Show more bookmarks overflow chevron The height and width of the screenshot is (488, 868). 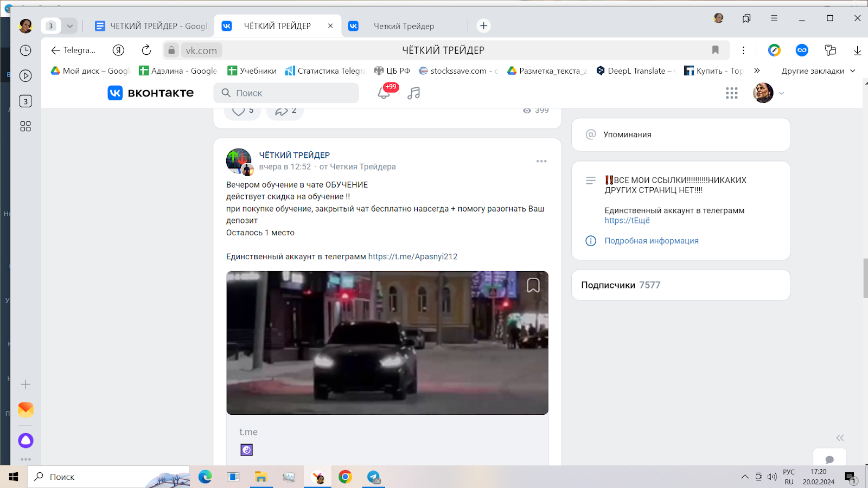[757, 70]
